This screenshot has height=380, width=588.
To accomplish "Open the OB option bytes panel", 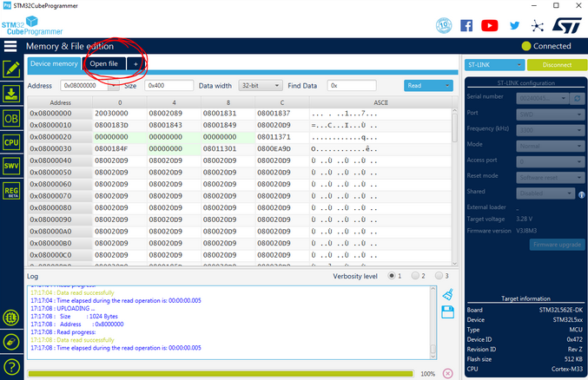I will [x=11, y=119].
